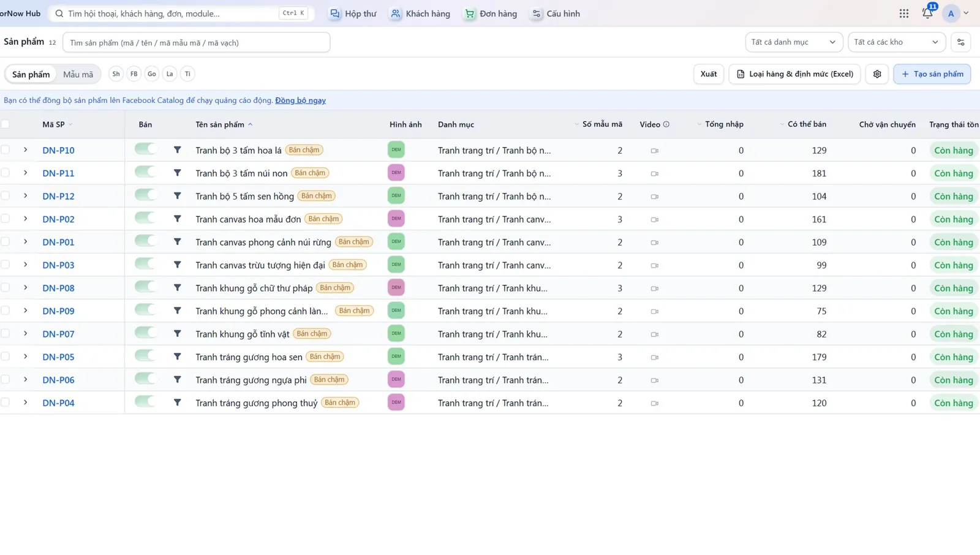Screen dimensions: 980x555
Task: Click the product image thumbnail of DN-P11
Action: pyautogui.click(x=396, y=173)
